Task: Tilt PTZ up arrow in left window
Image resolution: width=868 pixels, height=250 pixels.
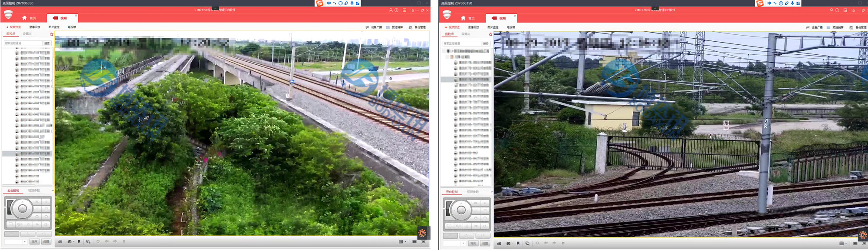Action: tap(22, 201)
